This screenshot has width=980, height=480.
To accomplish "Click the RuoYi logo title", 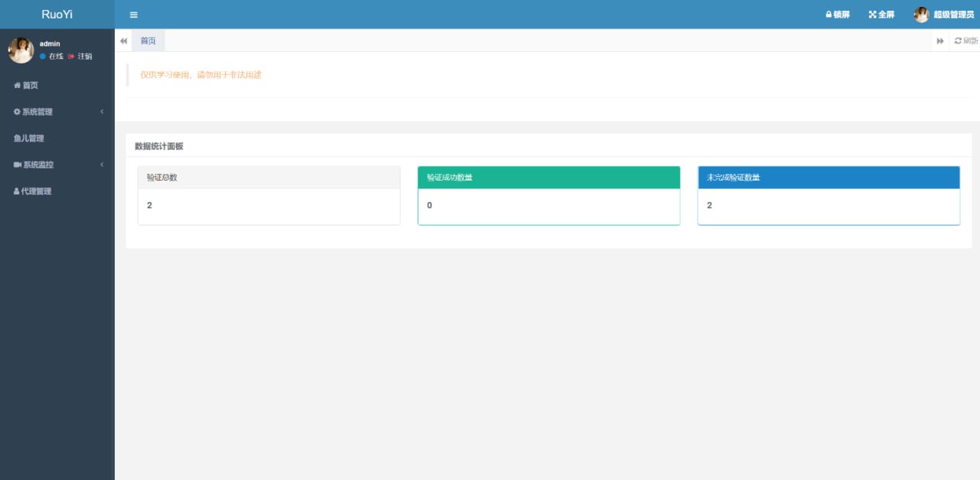I will (57, 15).
